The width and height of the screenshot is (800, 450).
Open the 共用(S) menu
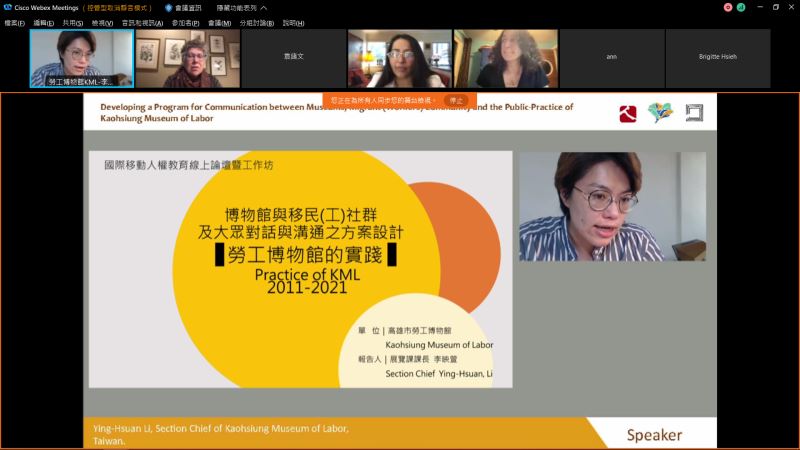pyautogui.click(x=73, y=22)
